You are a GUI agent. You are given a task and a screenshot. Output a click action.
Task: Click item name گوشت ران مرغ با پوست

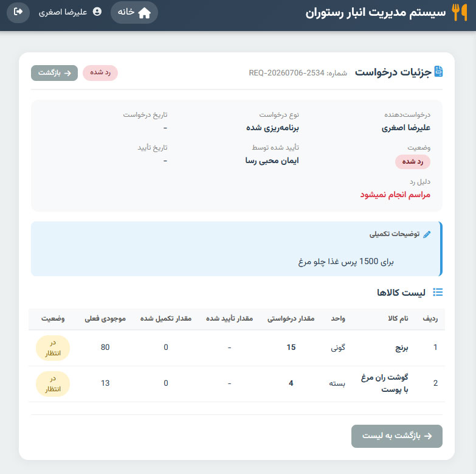[385, 383]
